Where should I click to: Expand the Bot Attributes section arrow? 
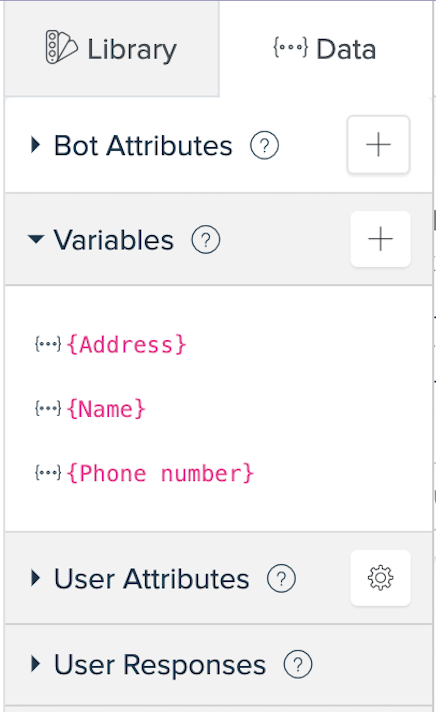(35, 145)
